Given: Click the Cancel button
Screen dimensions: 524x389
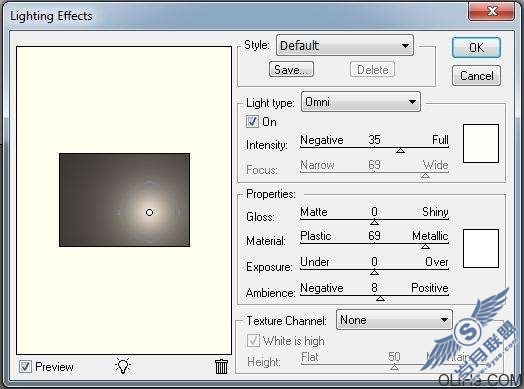Looking at the screenshot, I should click(476, 76).
